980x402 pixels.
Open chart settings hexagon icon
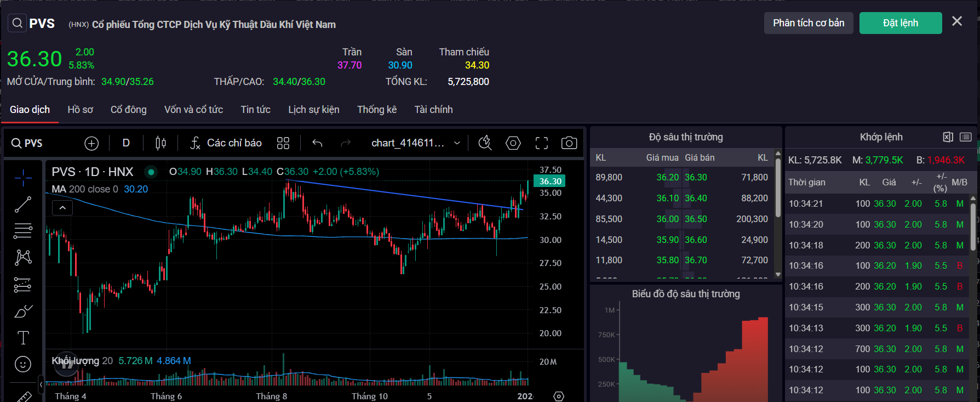[x=513, y=143]
